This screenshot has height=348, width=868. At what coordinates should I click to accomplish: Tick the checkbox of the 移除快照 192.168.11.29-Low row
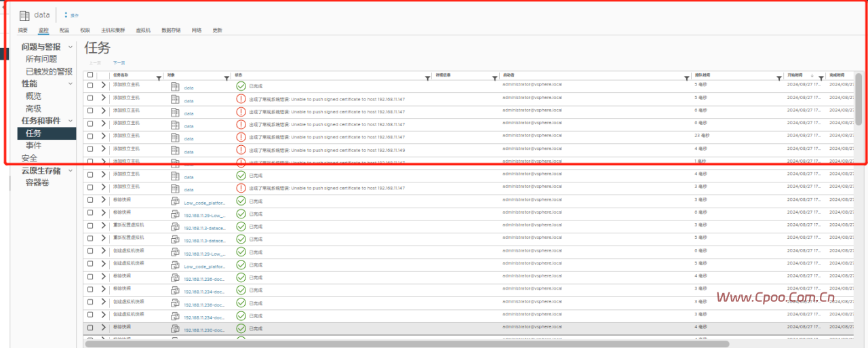[x=90, y=212]
